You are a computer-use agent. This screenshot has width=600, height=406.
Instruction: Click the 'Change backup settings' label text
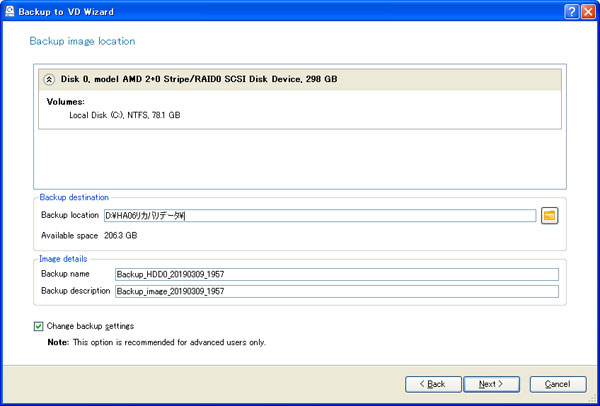[90, 326]
